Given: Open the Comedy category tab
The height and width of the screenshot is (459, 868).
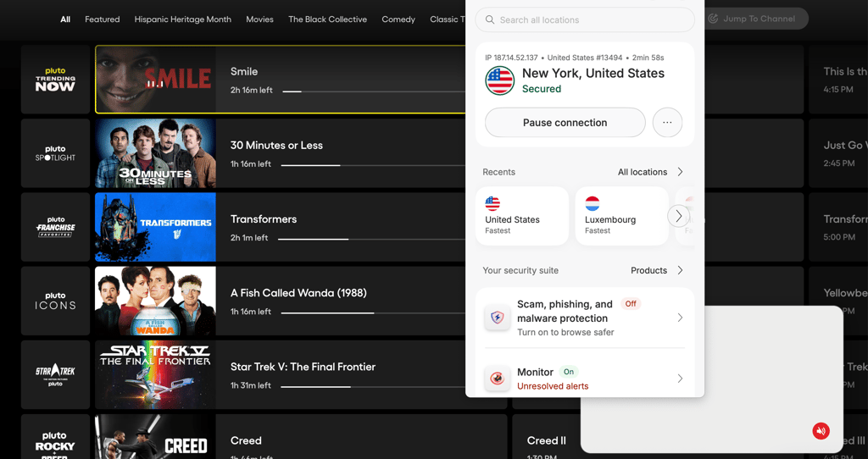Looking at the screenshot, I should pyautogui.click(x=398, y=19).
